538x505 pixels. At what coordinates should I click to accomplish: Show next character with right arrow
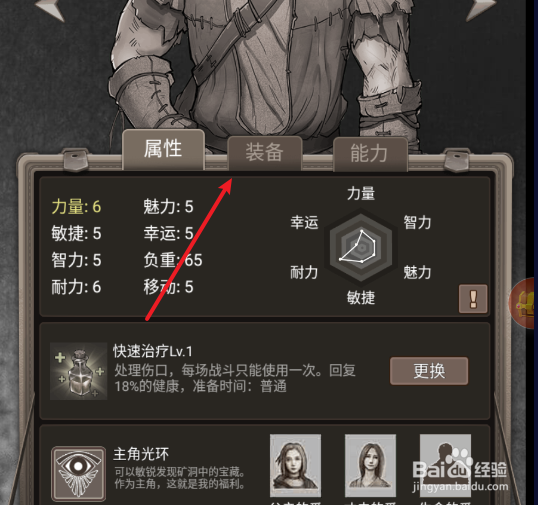(481, 9)
